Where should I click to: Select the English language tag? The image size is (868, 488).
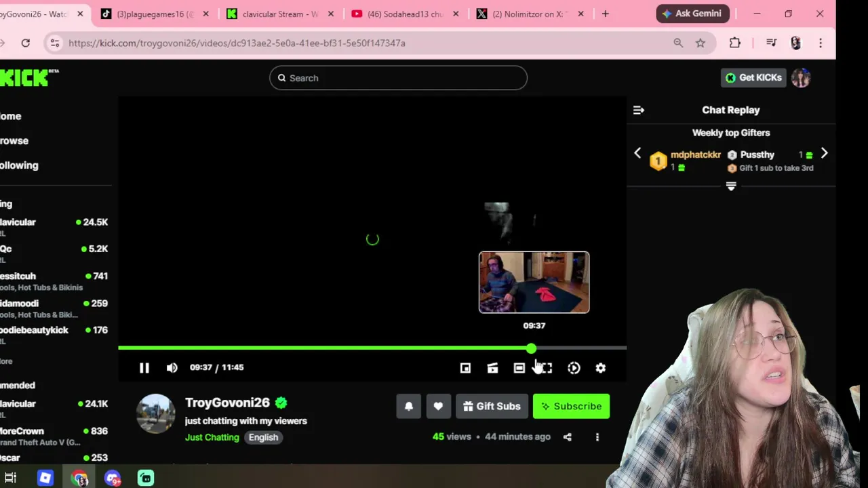click(263, 437)
